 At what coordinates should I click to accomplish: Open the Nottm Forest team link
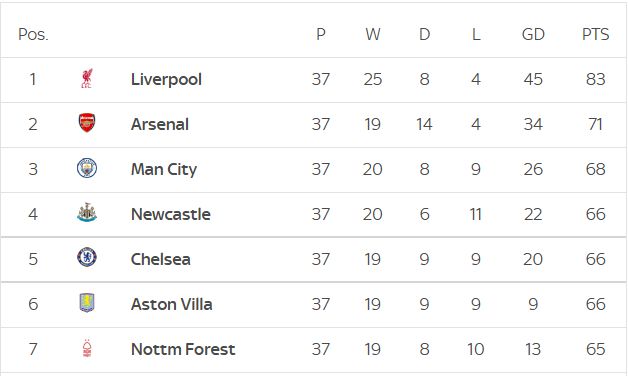pyautogui.click(x=183, y=349)
